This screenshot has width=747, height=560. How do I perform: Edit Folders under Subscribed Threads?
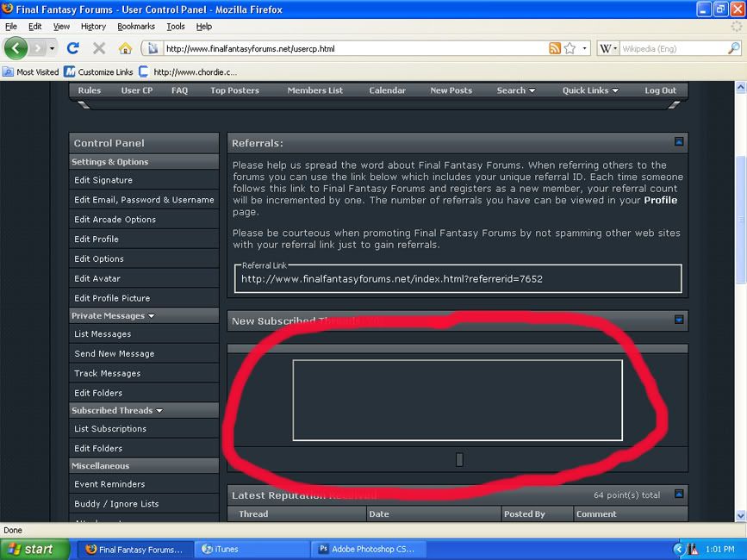98,448
